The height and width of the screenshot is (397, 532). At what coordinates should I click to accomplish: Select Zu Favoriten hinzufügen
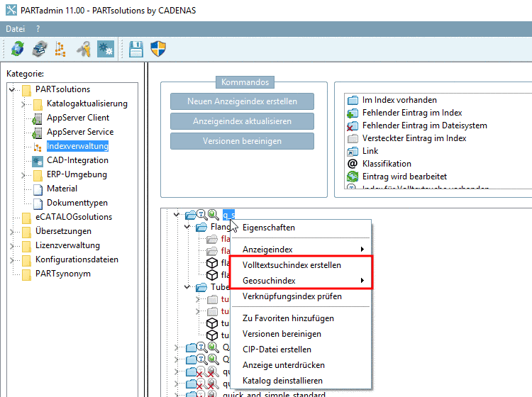(x=301, y=318)
